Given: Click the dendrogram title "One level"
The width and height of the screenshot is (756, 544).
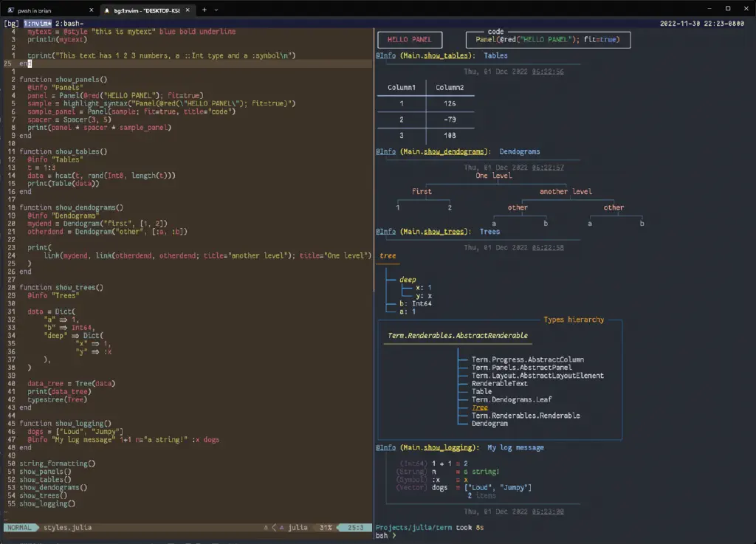Looking at the screenshot, I should point(494,176).
